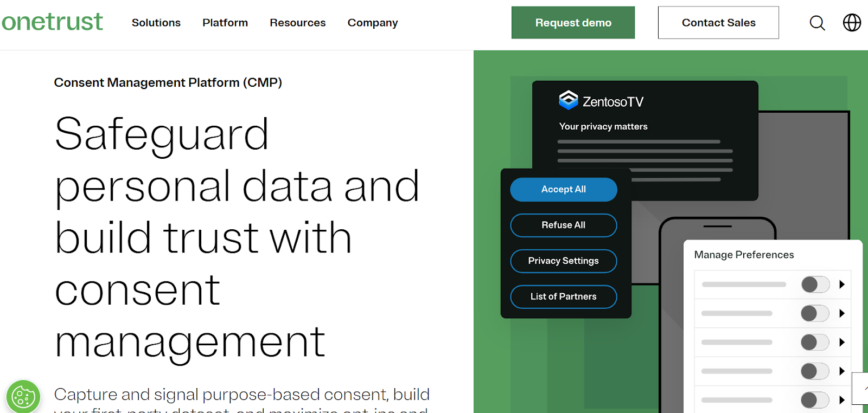Expand the fourth preference row arrow
Screen dimensions: 868x413
[842, 371]
